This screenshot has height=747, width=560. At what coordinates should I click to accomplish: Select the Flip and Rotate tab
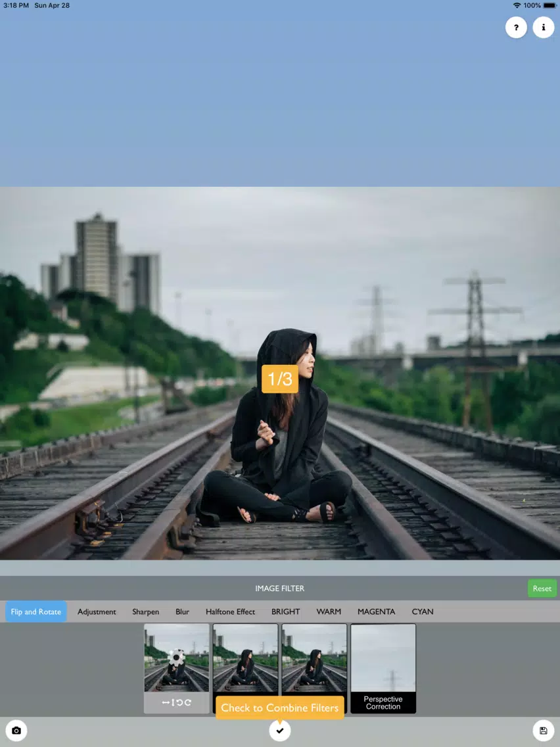[x=35, y=612]
